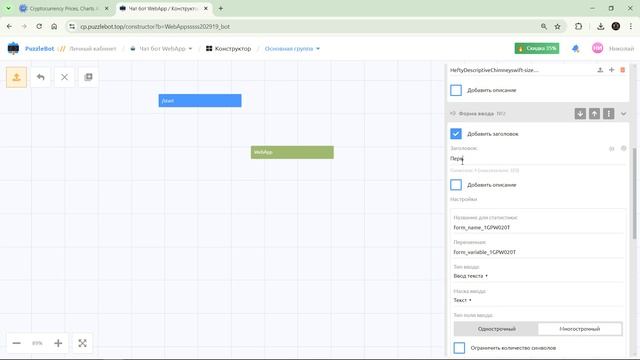Click the green Скидка 35% button
Screen dimensions: 640x360
tap(537, 48)
